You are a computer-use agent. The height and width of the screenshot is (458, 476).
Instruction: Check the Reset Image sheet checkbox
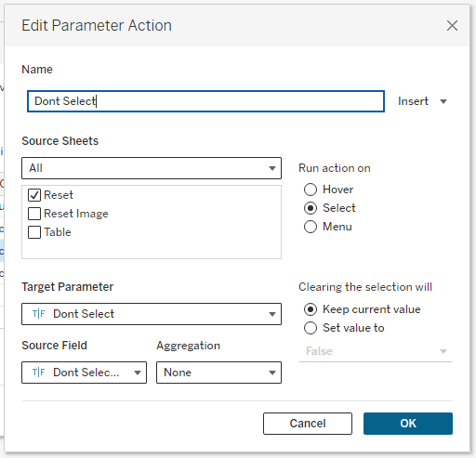pos(34,214)
